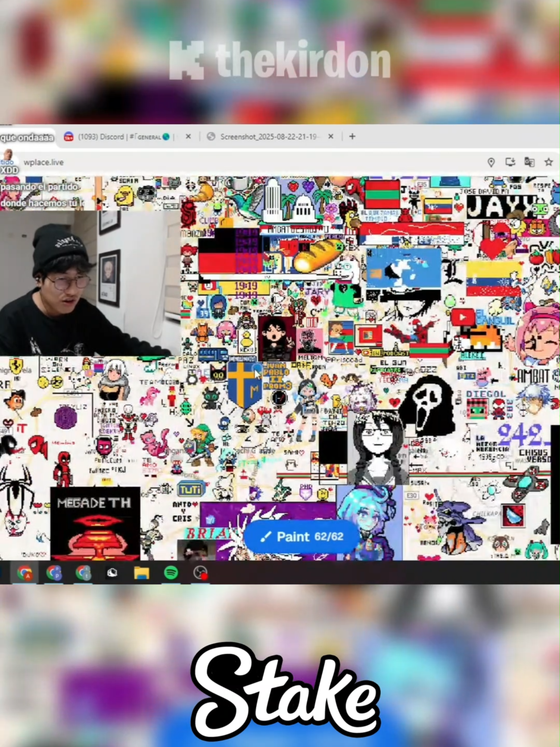The width and height of the screenshot is (560, 747).
Task: Open the white cube app in taskbar
Action: point(112,573)
